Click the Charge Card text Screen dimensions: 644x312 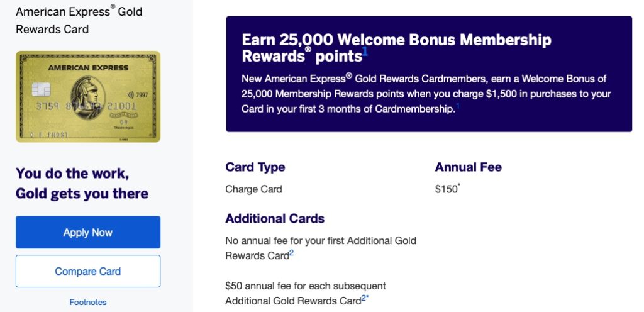point(253,189)
